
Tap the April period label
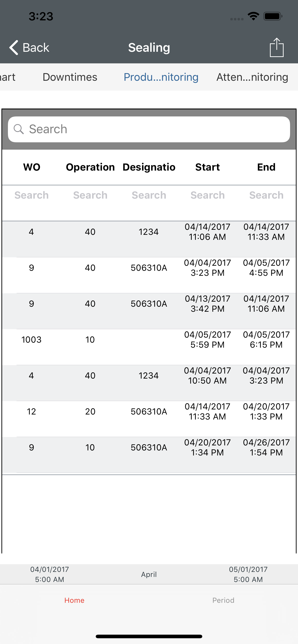(x=149, y=574)
